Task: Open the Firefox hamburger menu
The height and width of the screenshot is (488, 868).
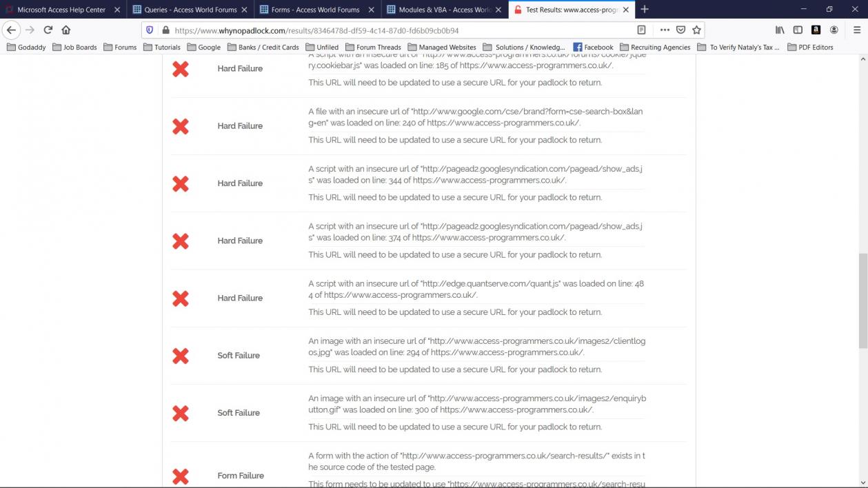Action: 857,30
